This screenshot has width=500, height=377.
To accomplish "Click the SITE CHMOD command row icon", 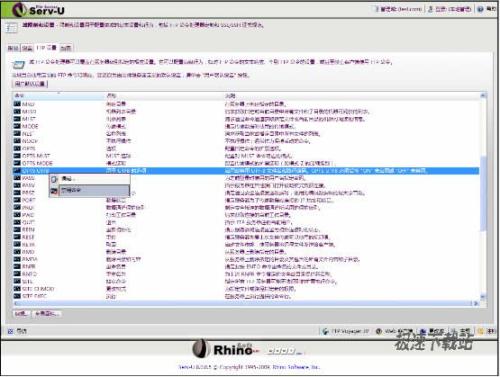I will 17,288.
